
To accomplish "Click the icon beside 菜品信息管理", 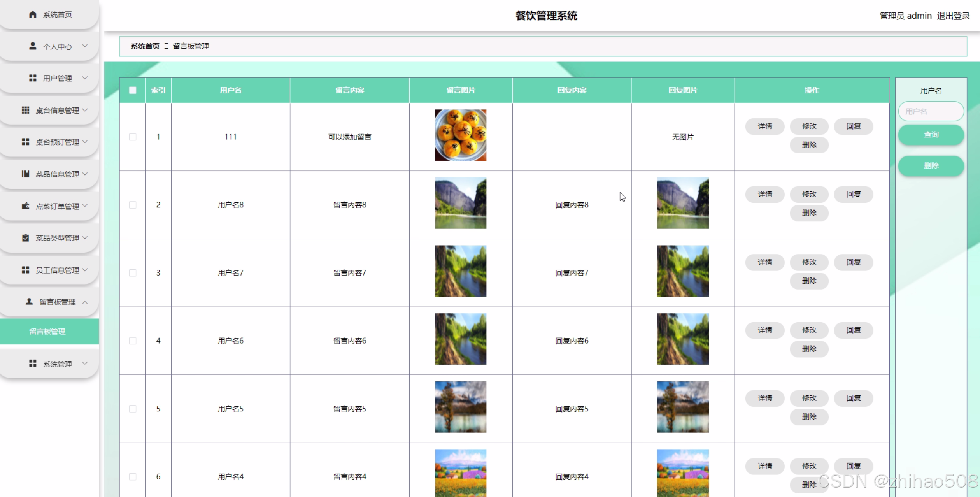I will [26, 174].
